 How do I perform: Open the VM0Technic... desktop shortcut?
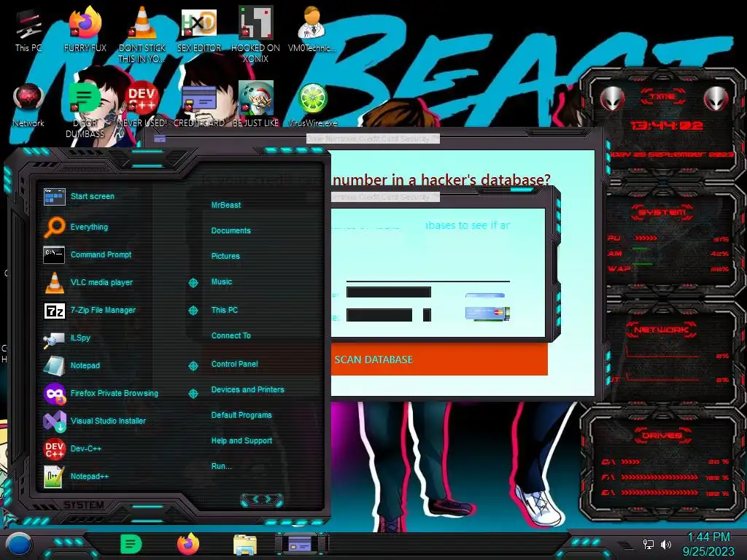tap(312, 29)
